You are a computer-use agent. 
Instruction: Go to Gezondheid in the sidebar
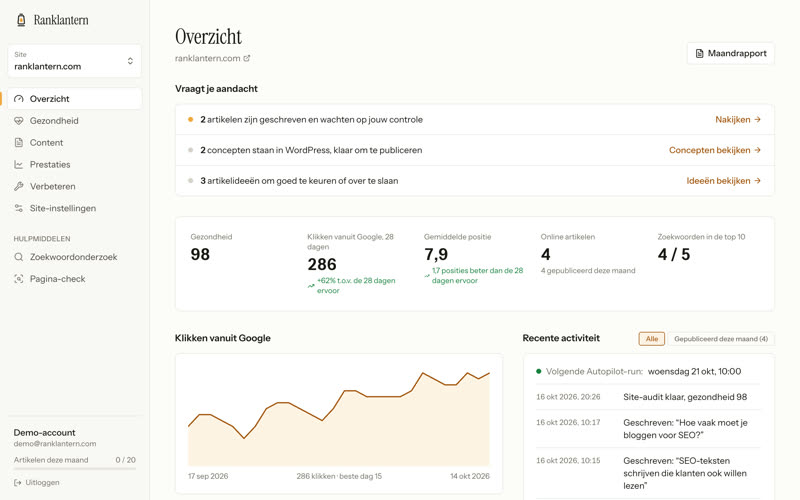click(x=74, y=121)
